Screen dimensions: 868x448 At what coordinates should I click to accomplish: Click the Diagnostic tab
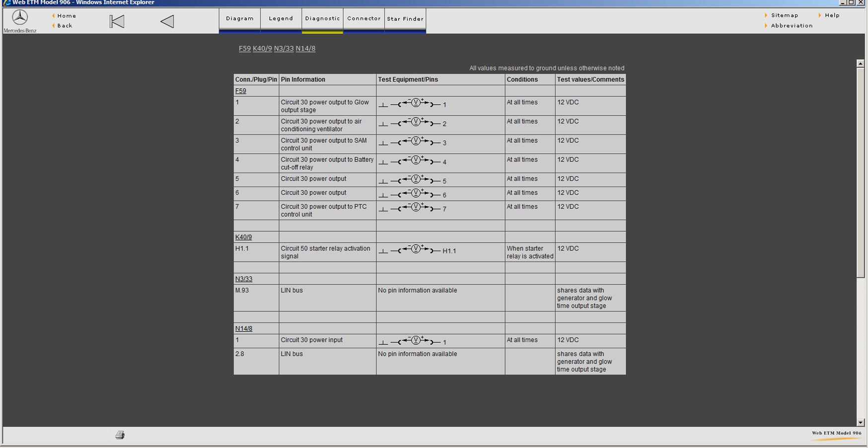[322, 19]
